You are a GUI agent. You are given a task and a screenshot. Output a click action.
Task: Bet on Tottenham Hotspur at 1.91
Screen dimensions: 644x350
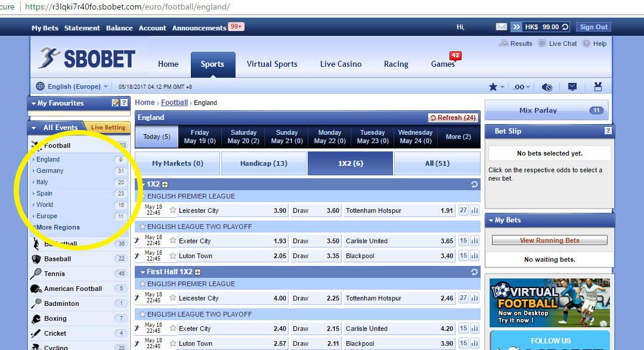pyautogui.click(x=399, y=210)
